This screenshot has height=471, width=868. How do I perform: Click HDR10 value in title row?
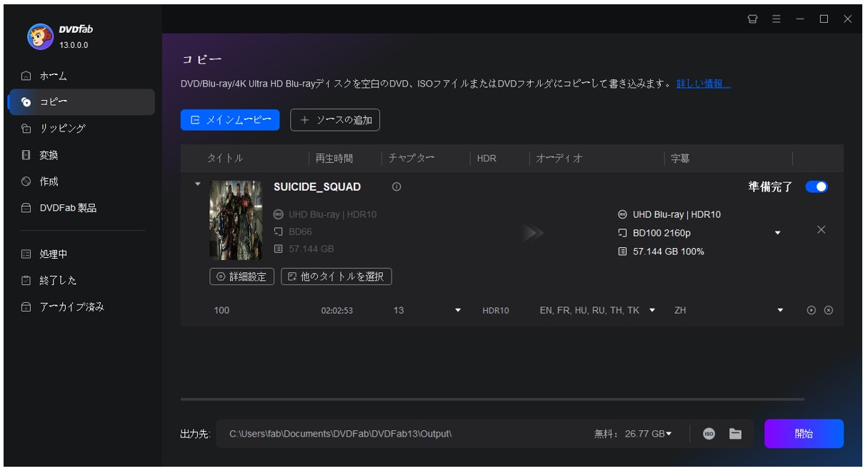(496, 311)
